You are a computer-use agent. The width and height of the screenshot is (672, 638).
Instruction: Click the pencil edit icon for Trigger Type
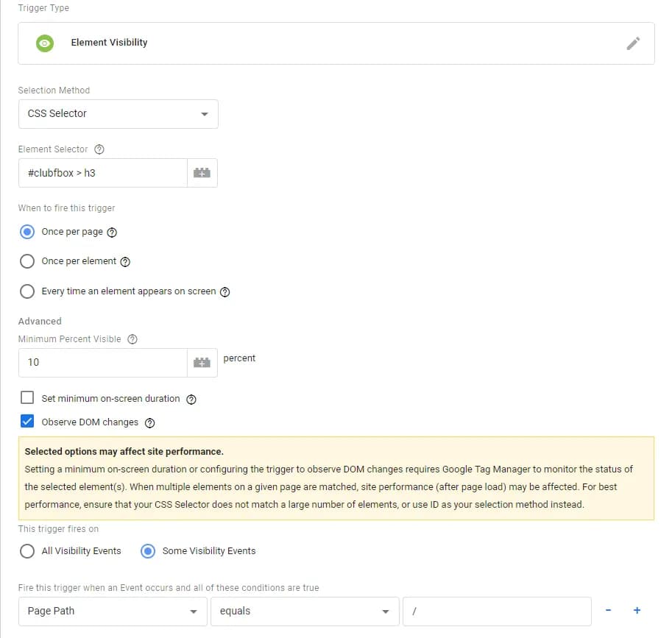click(x=633, y=43)
